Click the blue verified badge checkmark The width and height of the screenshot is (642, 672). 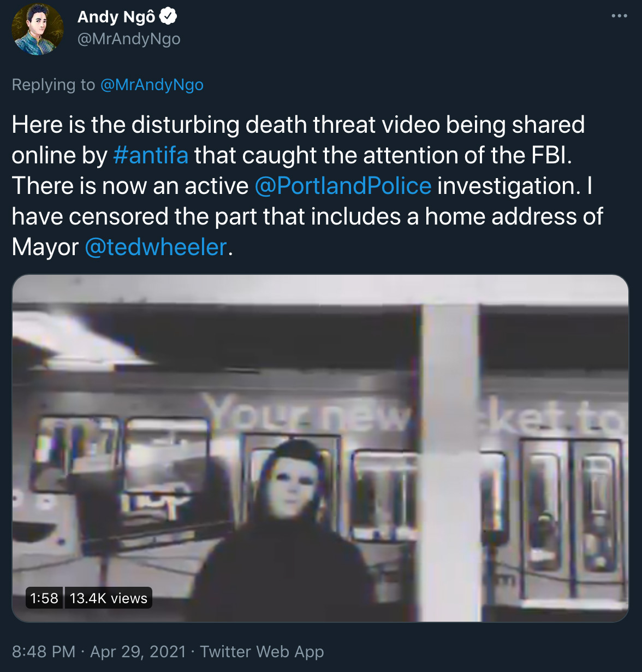coord(168,17)
